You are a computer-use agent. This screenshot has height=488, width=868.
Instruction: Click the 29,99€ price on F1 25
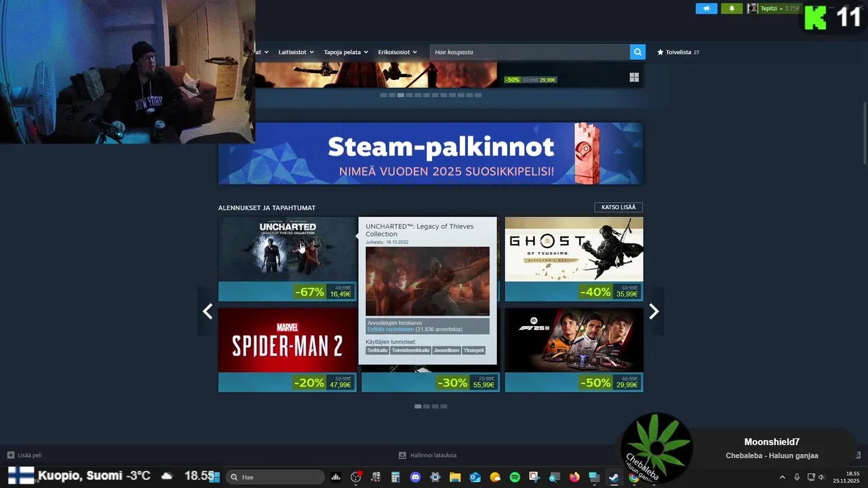627,385
